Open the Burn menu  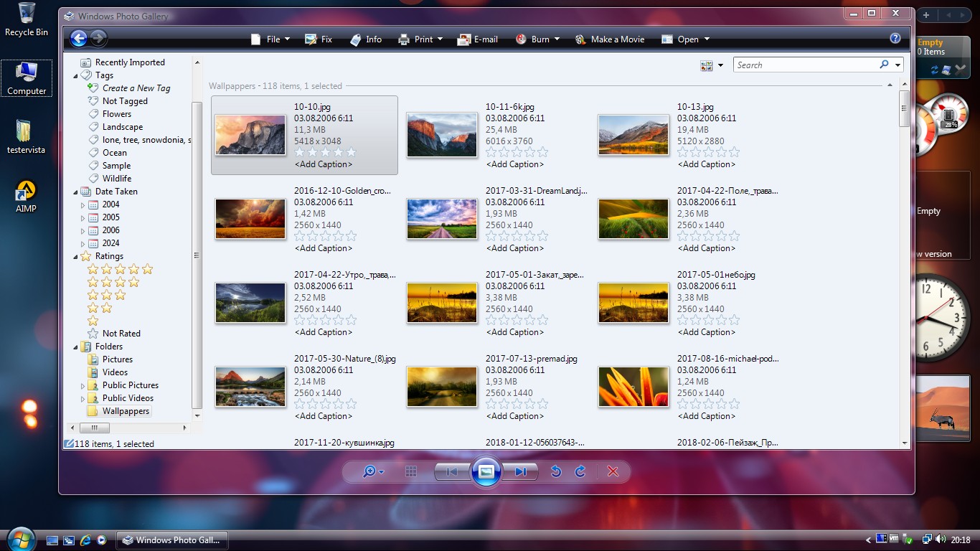[537, 39]
